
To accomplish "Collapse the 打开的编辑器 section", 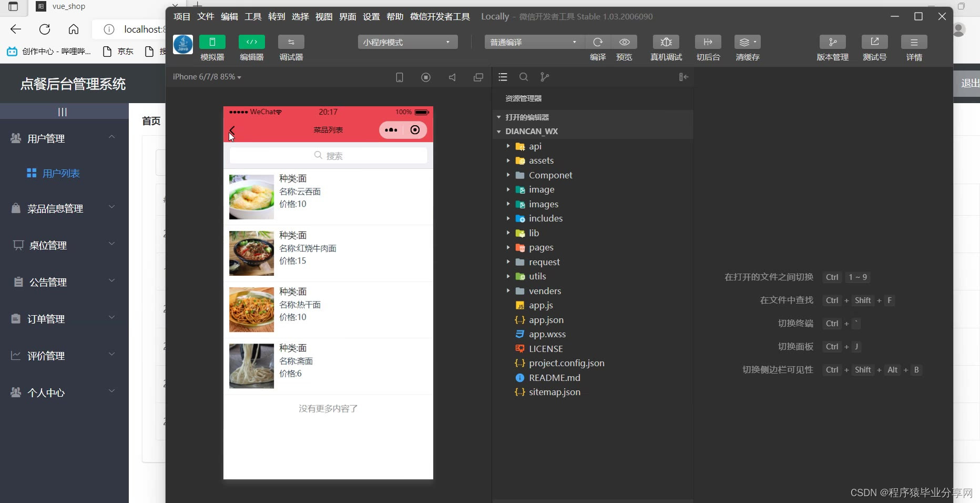I will pyautogui.click(x=593, y=117).
